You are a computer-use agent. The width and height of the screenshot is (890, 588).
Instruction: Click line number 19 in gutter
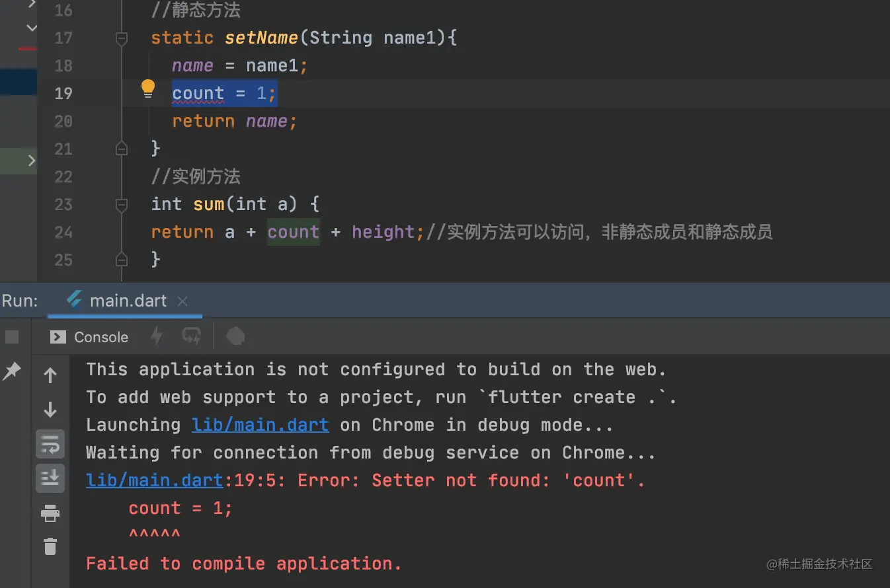tap(63, 94)
